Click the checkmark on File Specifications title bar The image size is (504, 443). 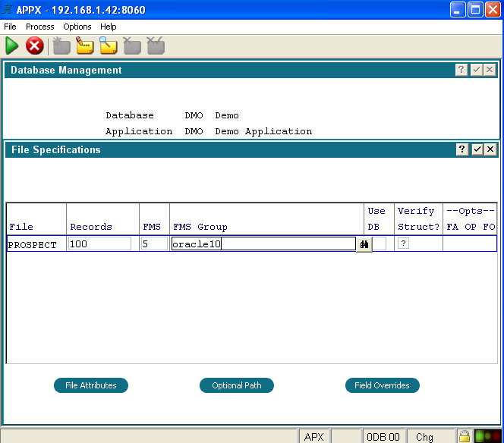pyautogui.click(x=477, y=149)
